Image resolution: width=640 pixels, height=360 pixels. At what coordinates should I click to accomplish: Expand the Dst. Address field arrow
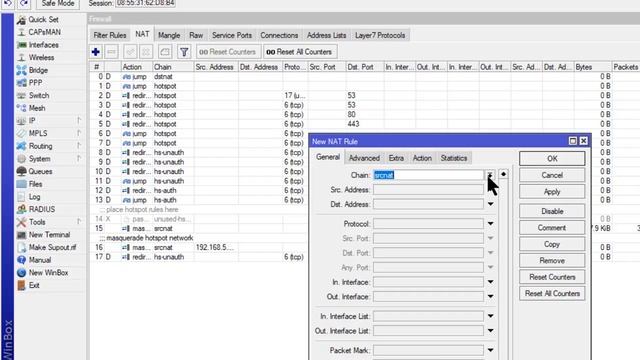[490, 204]
